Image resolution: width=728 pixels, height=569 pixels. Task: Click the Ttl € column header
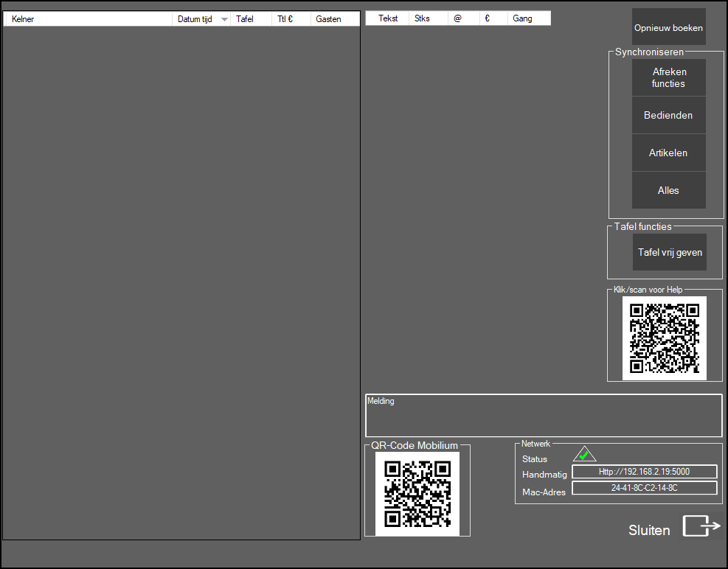coord(291,19)
